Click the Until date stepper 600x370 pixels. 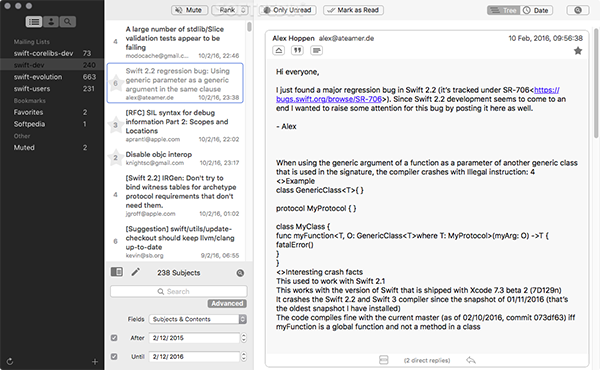point(244,357)
